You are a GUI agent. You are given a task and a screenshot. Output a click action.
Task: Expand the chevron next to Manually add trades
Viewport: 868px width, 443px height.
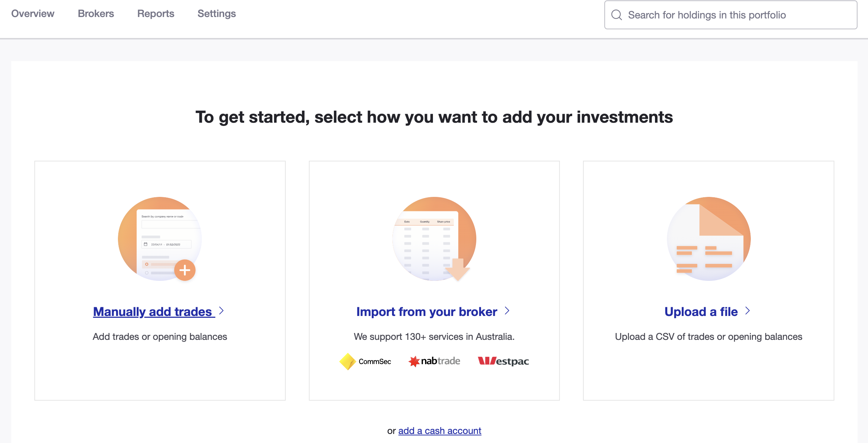pos(221,311)
